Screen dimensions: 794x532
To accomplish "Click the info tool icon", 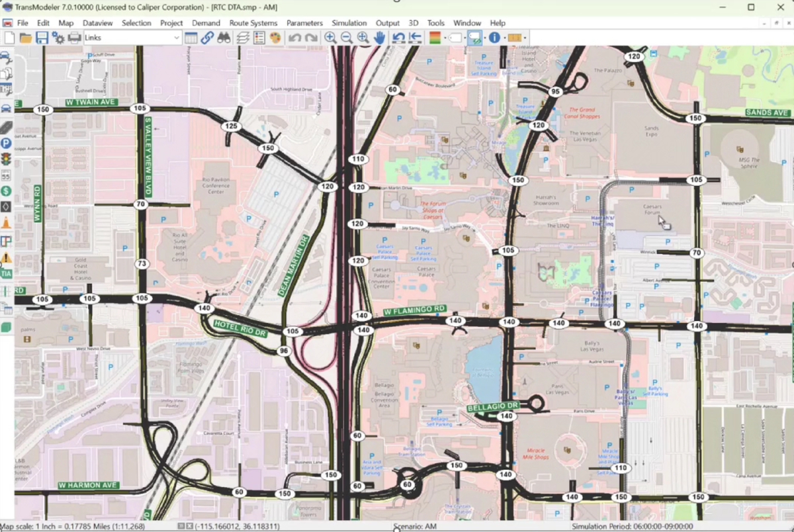I will [494, 38].
